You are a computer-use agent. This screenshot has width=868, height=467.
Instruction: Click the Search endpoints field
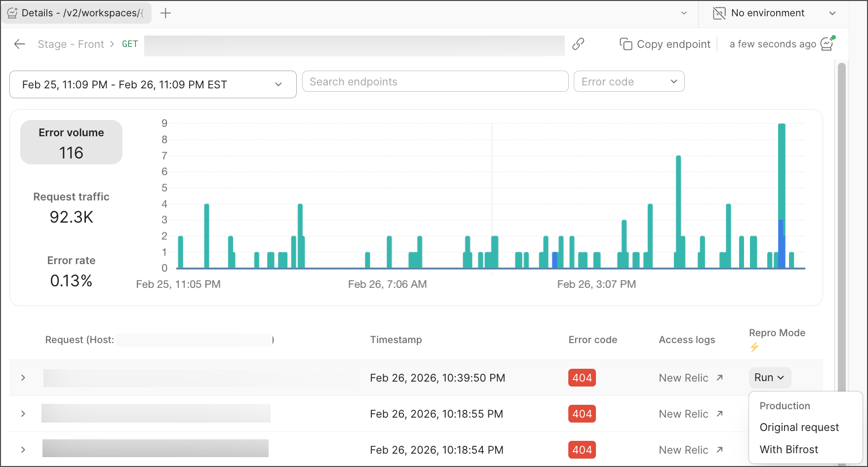point(435,81)
